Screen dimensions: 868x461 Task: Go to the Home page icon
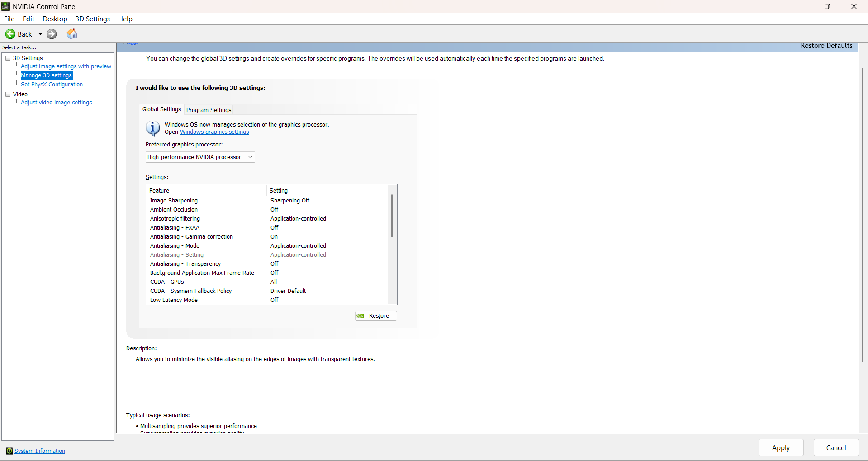point(72,34)
